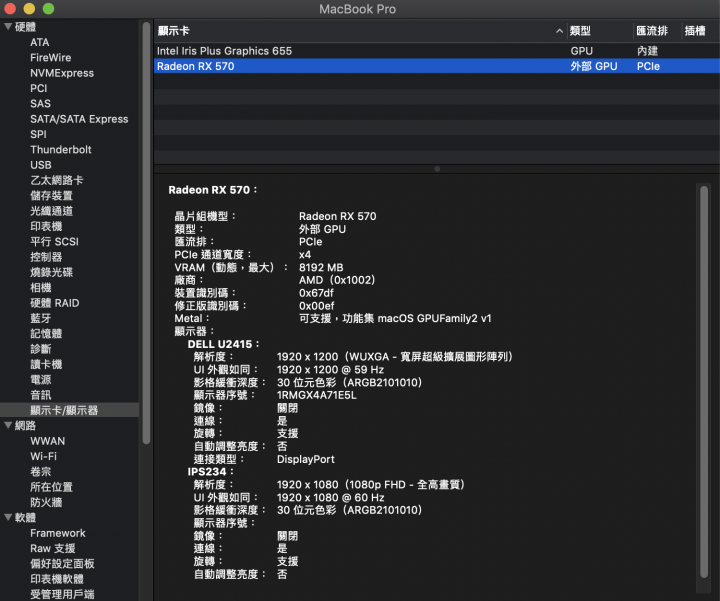Open PCI in sidebar
The width and height of the screenshot is (720, 601).
click(39, 88)
